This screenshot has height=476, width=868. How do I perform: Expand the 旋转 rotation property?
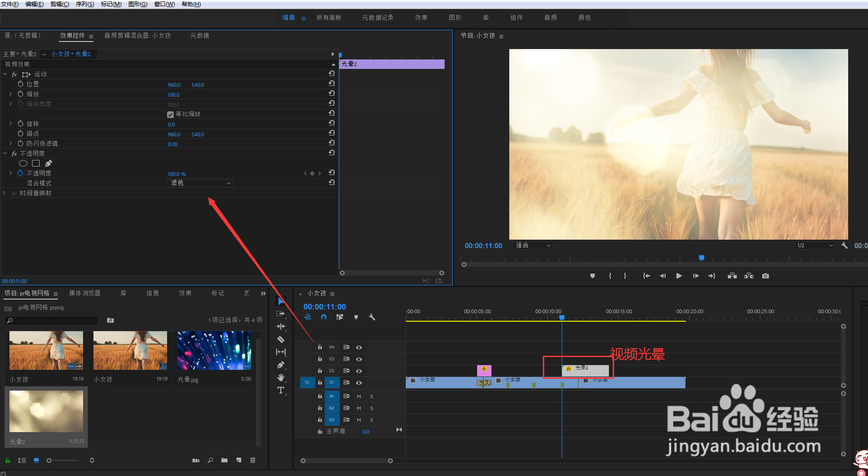(x=11, y=124)
